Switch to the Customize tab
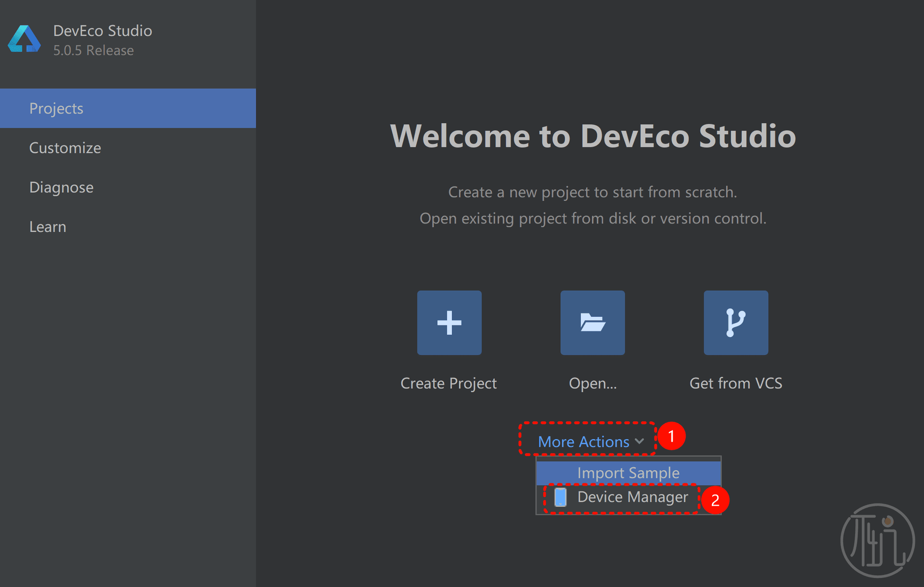 click(x=128, y=148)
